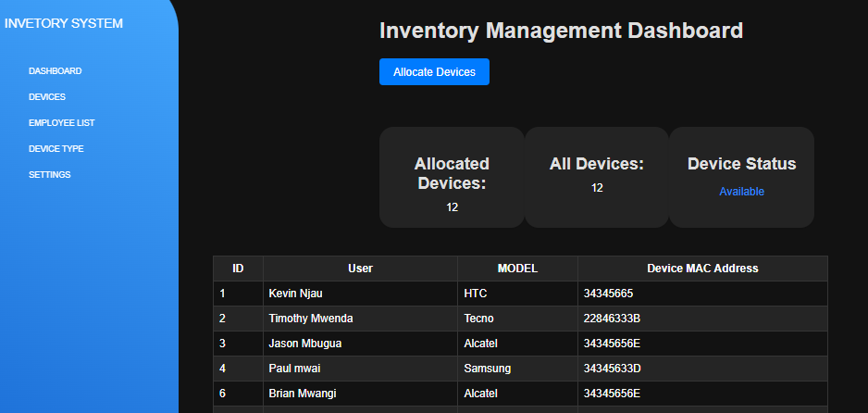This screenshot has height=413, width=868.
Task: Click the Allocated Devices card
Action: tap(452, 177)
